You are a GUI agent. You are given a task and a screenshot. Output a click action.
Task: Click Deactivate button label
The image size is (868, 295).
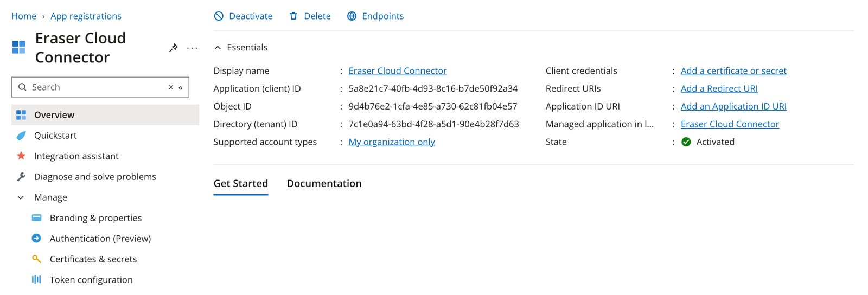point(251,16)
